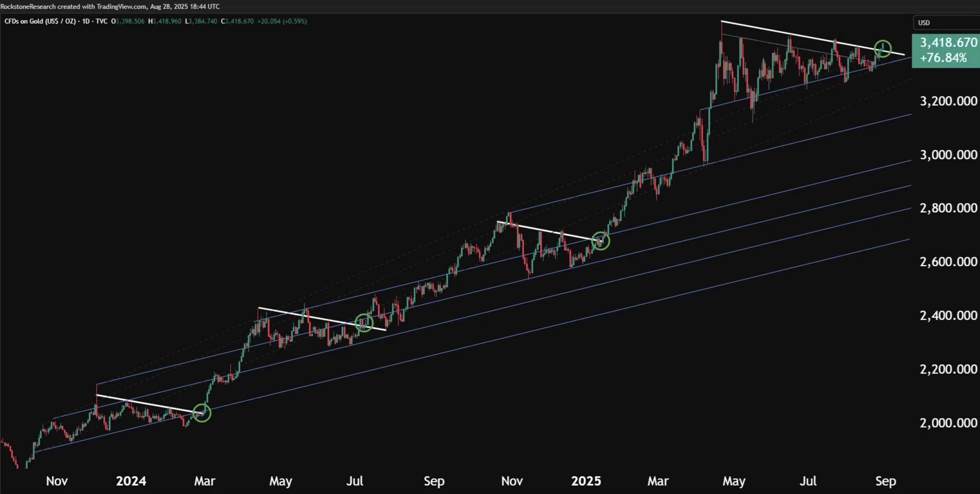Click the 2025 year label on time axis
This screenshot has width=980, height=494.
tap(586, 481)
